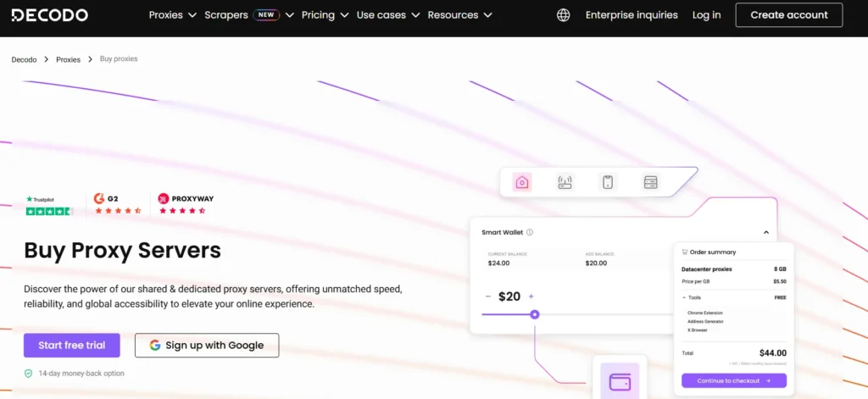Click the Buy proxies breadcrumb text

[119, 58]
